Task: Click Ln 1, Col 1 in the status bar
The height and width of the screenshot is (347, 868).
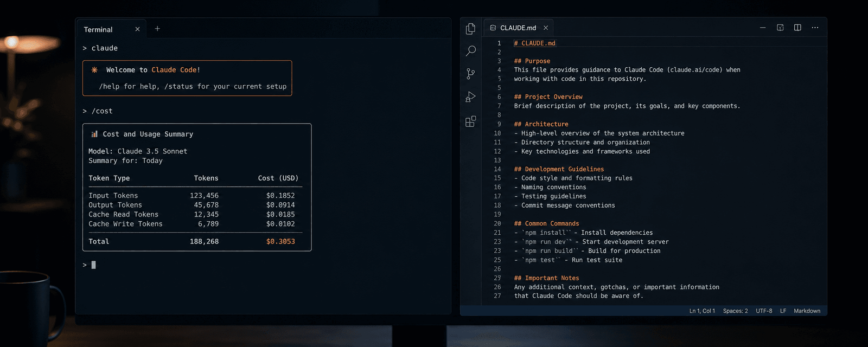Action: 702,311
